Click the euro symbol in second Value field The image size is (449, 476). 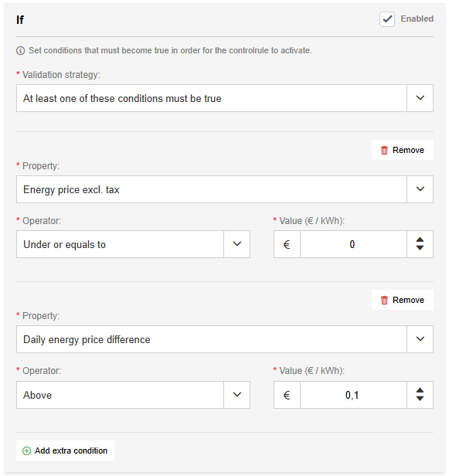click(x=287, y=395)
